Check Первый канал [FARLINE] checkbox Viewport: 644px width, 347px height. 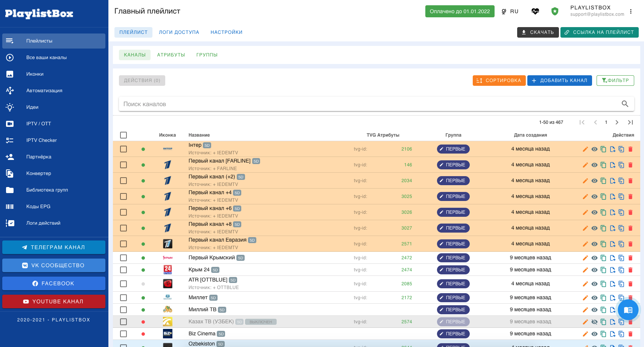click(123, 165)
